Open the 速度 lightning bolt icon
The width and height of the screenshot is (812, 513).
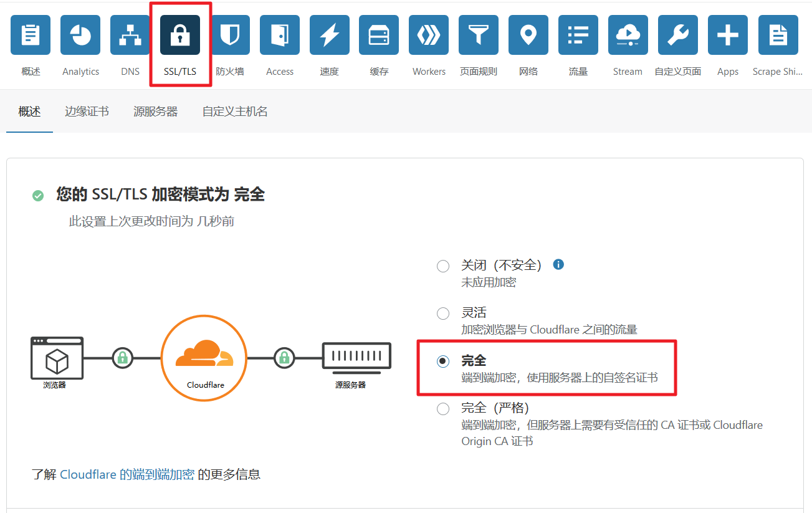329,35
